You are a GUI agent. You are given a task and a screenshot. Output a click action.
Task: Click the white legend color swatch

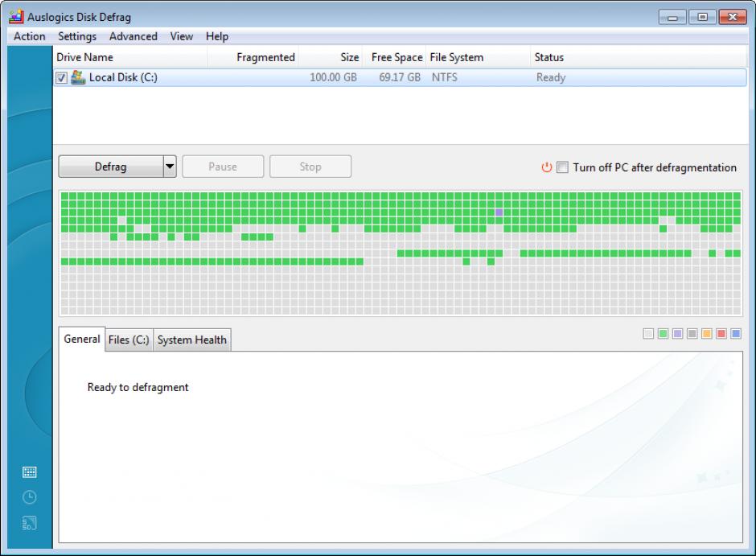648,334
